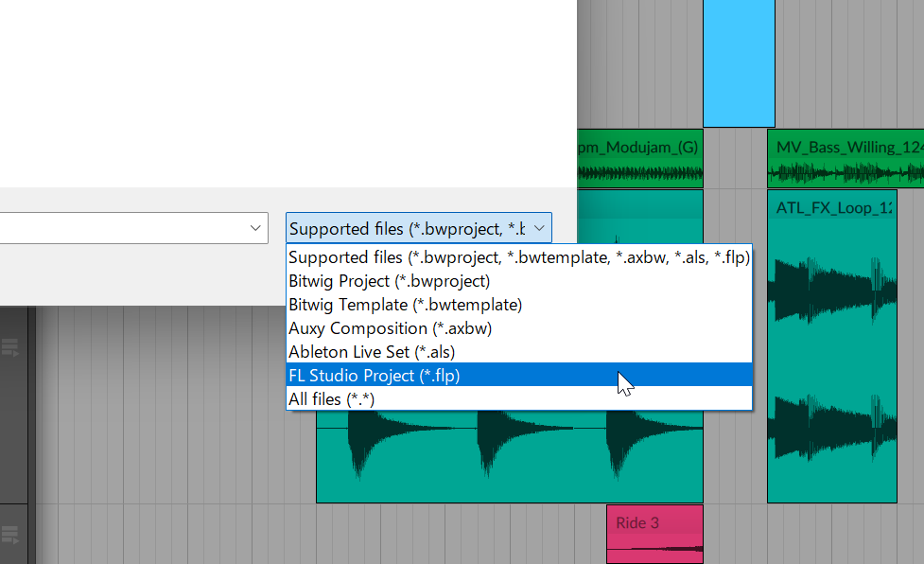Select the ATL_FX_Loop teal audio clip
The image size is (924, 564).
pos(832,346)
